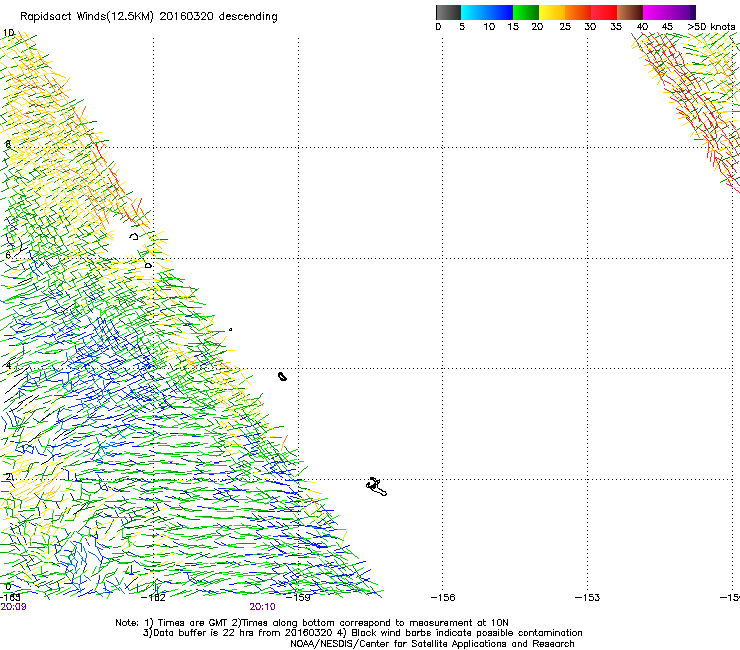
Task: Click the latitude label "4" on the left axis
Action: point(8,366)
